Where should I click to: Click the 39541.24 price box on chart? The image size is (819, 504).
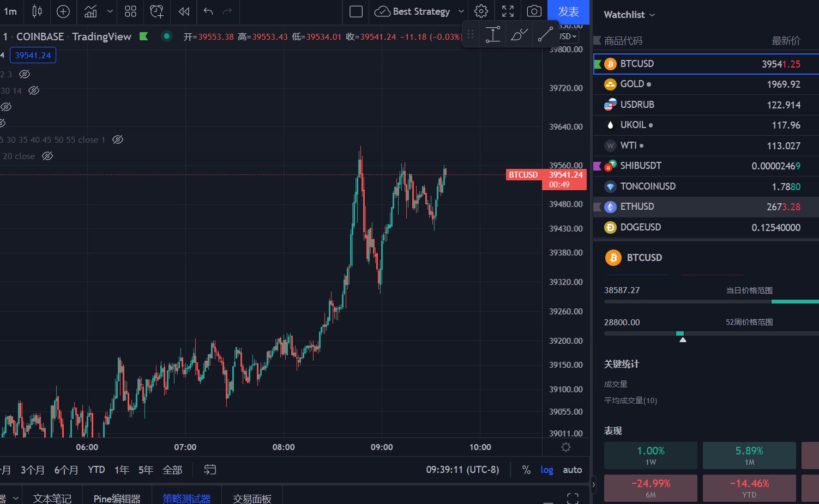tap(33, 55)
